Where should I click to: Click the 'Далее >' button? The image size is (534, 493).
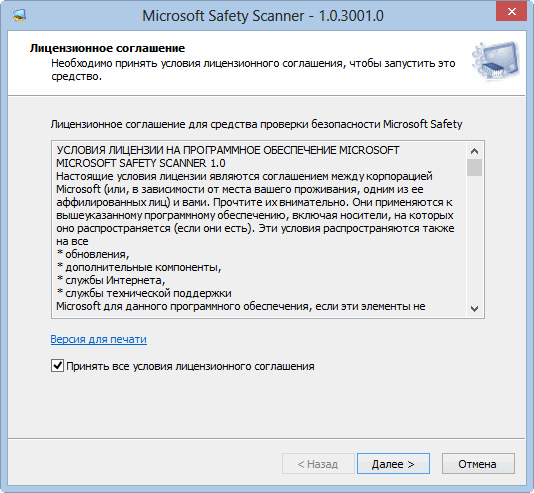pos(393,464)
